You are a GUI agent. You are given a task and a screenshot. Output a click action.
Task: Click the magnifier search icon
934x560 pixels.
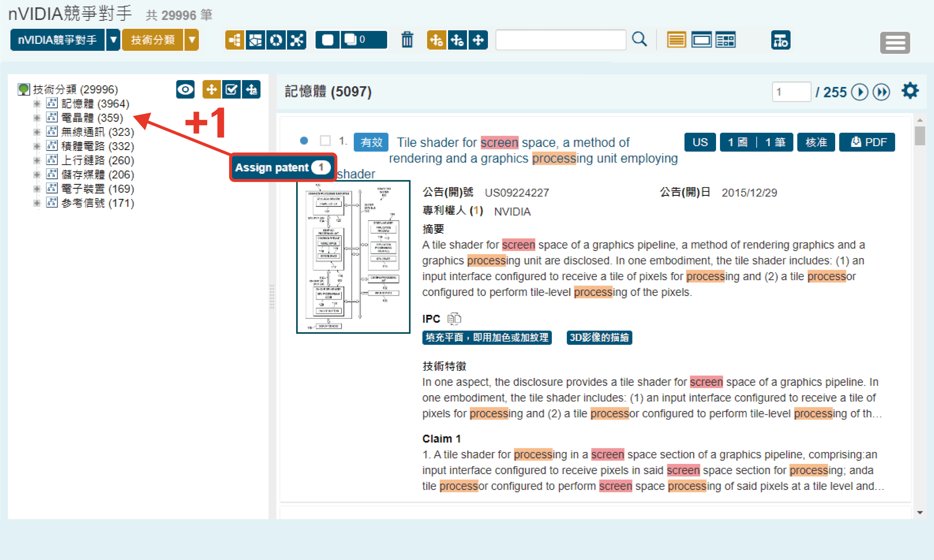tap(639, 39)
